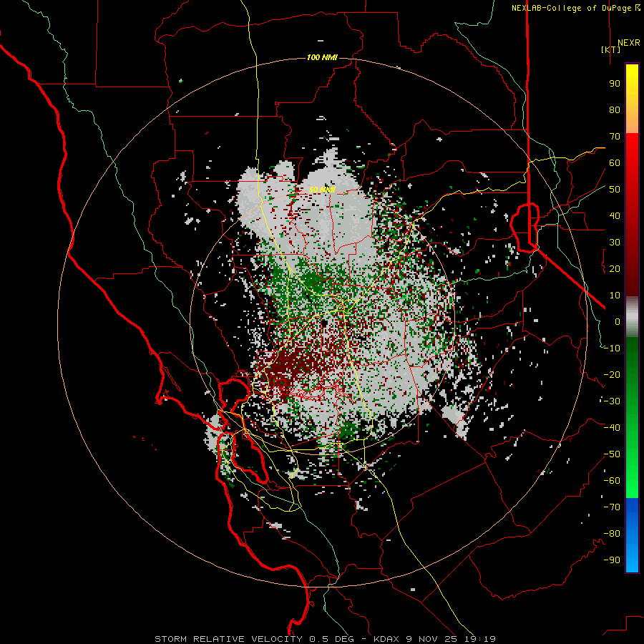The image size is (644, 644).
Task: Select the 80 value on velocity scale
Action: (x=615, y=110)
